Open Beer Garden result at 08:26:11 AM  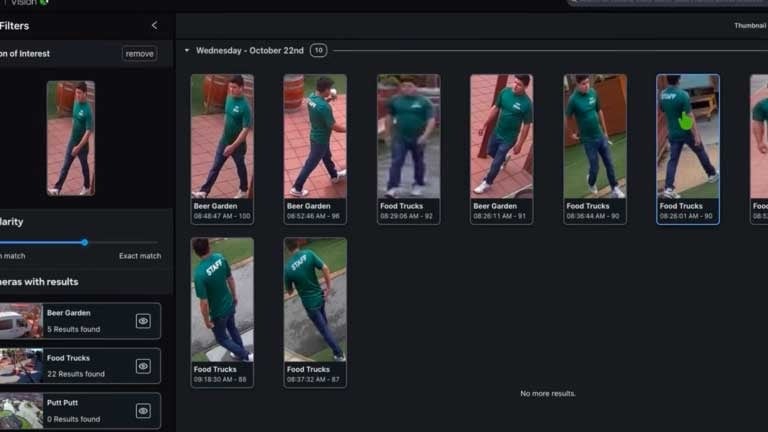pyautogui.click(x=501, y=138)
